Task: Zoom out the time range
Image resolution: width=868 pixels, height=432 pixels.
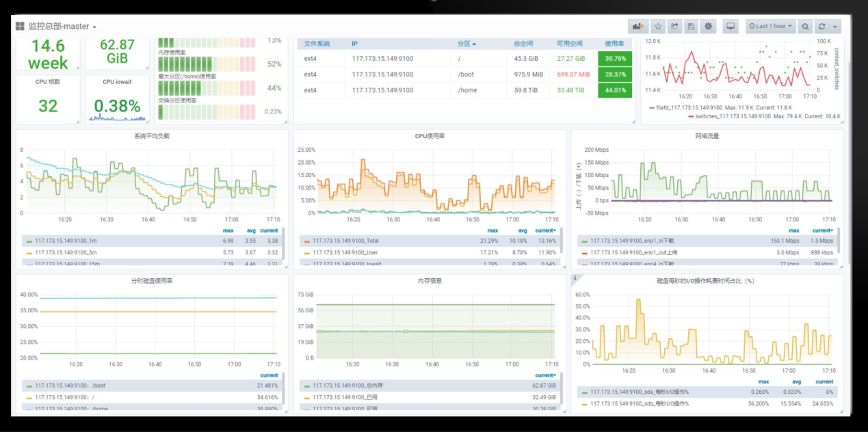Action: click(x=806, y=27)
